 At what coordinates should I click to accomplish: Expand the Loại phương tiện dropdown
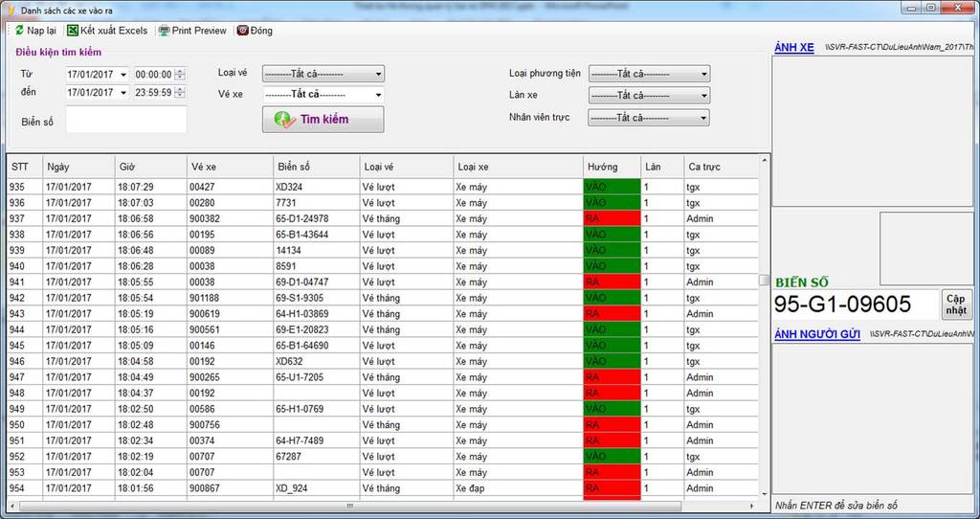click(704, 74)
